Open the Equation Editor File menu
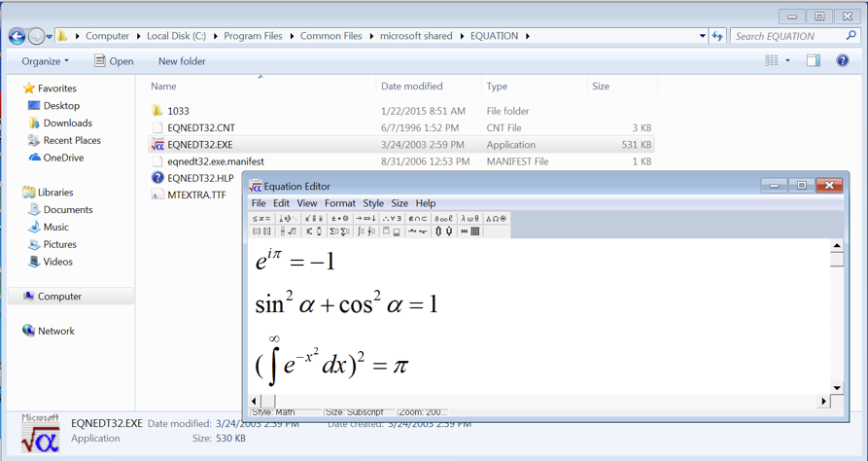 click(x=259, y=203)
